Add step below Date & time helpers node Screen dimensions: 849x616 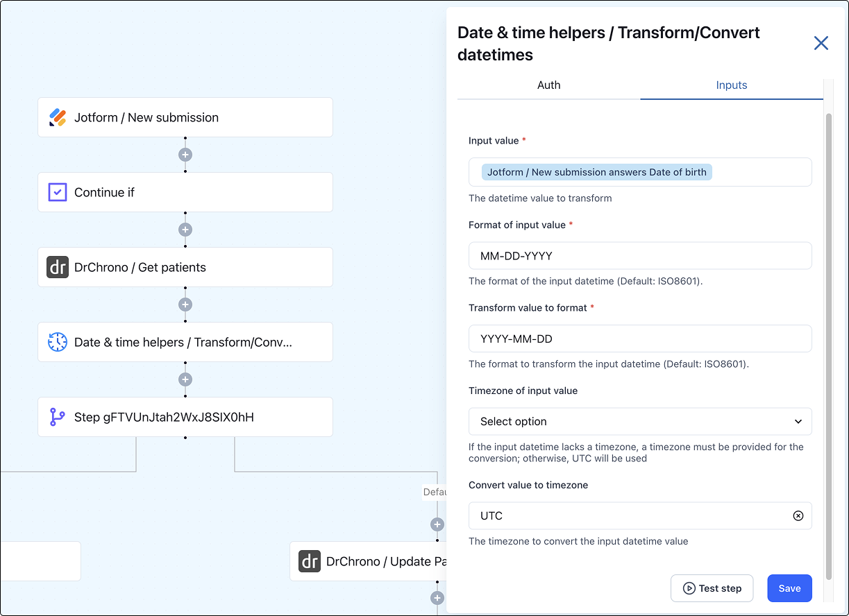coord(185,379)
